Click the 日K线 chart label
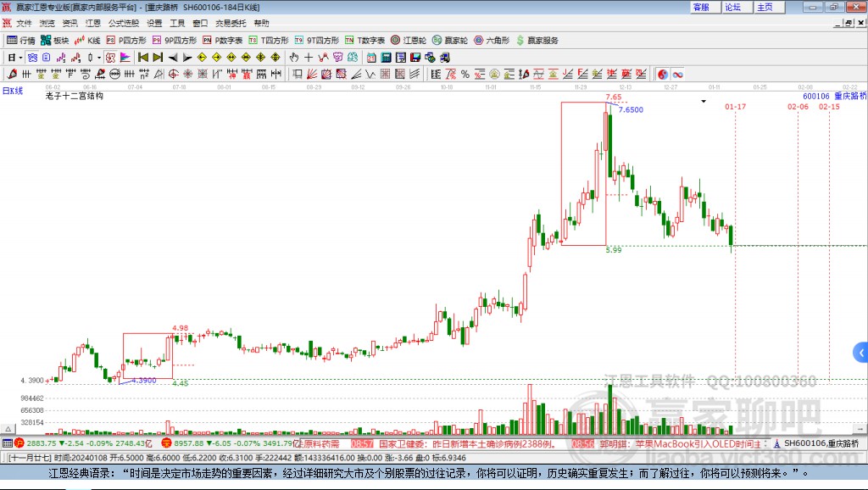Screen dimensions: 868x490 13,91
